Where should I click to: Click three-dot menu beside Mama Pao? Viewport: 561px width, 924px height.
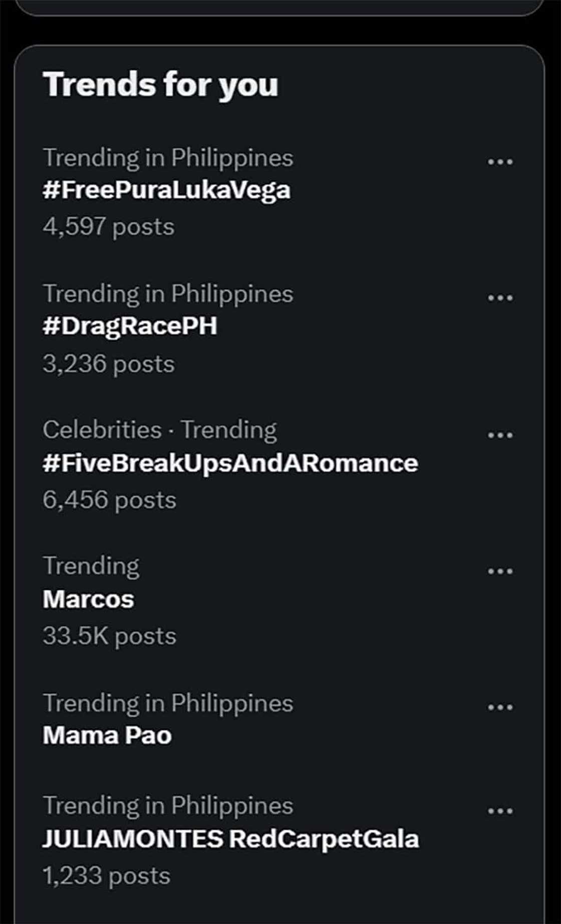click(x=500, y=707)
